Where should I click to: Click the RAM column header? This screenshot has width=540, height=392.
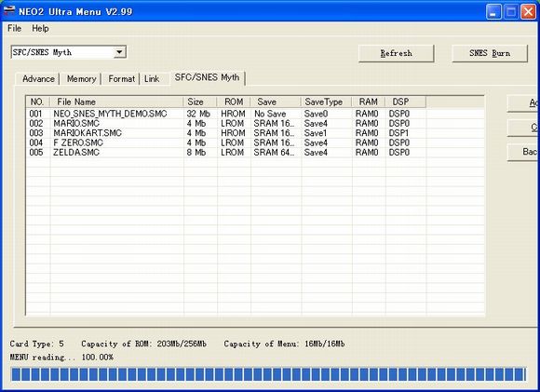point(368,102)
